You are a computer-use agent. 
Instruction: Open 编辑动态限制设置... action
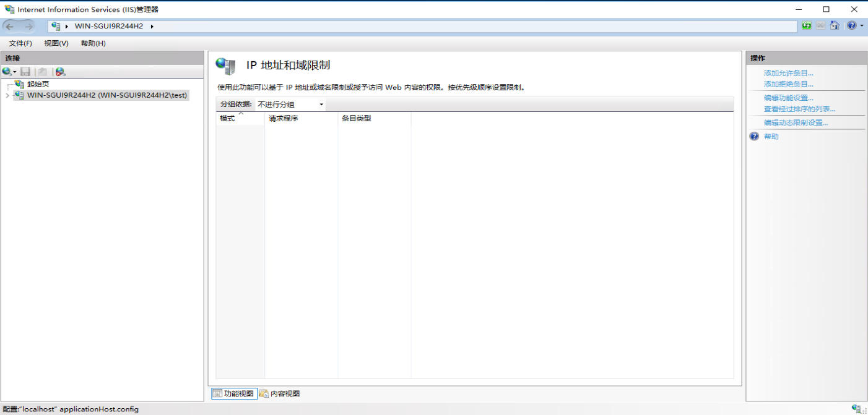pyautogui.click(x=796, y=122)
